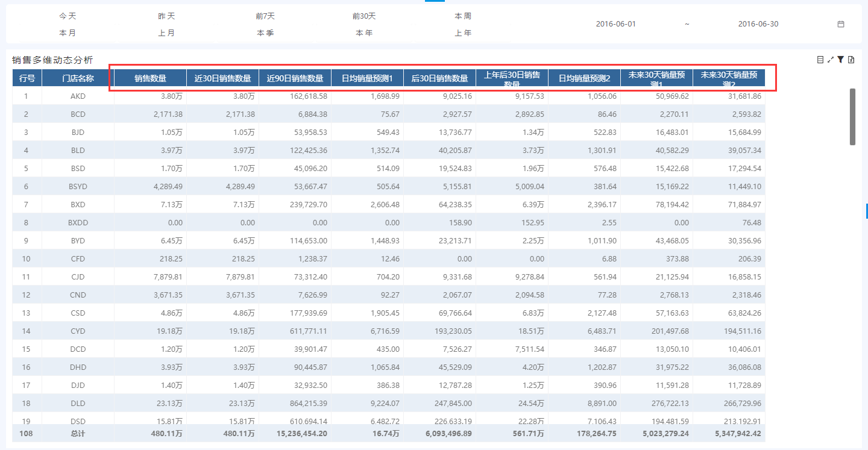Select the 今天 quick date option
This screenshot has width=868, height=450.
[x=68, y=16]
